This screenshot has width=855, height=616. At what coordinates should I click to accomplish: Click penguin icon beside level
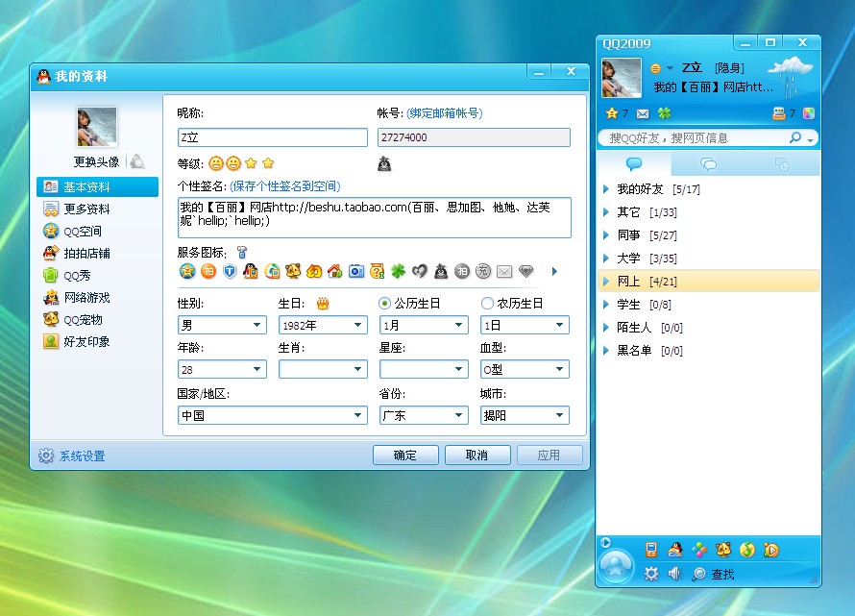coord(384,163)
